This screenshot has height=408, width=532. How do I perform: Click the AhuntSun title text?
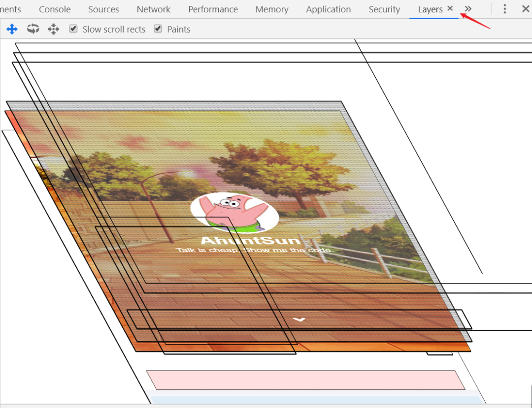[250, 241]
